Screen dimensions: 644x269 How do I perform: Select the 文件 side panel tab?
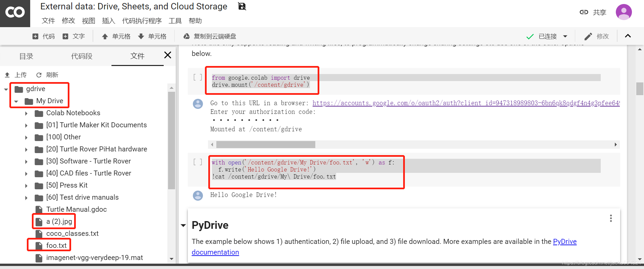(x=137, y=56)
